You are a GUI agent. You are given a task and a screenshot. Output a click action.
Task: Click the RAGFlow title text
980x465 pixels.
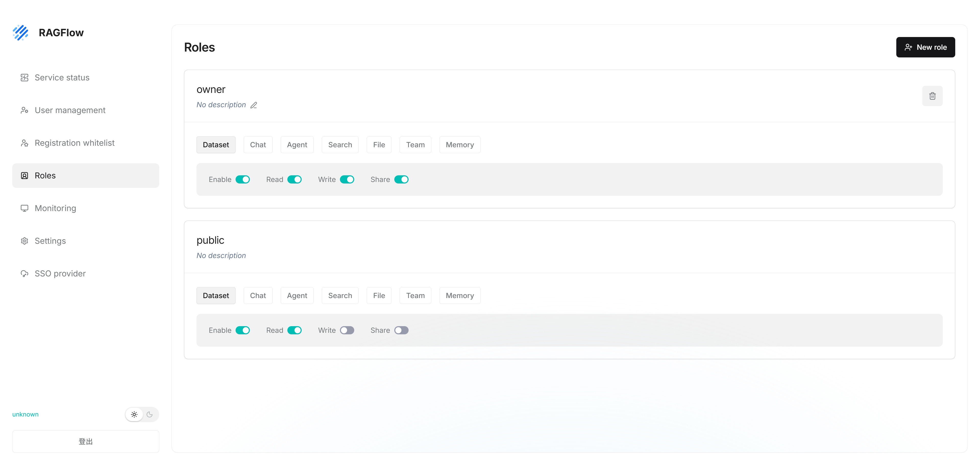[61, 33]
